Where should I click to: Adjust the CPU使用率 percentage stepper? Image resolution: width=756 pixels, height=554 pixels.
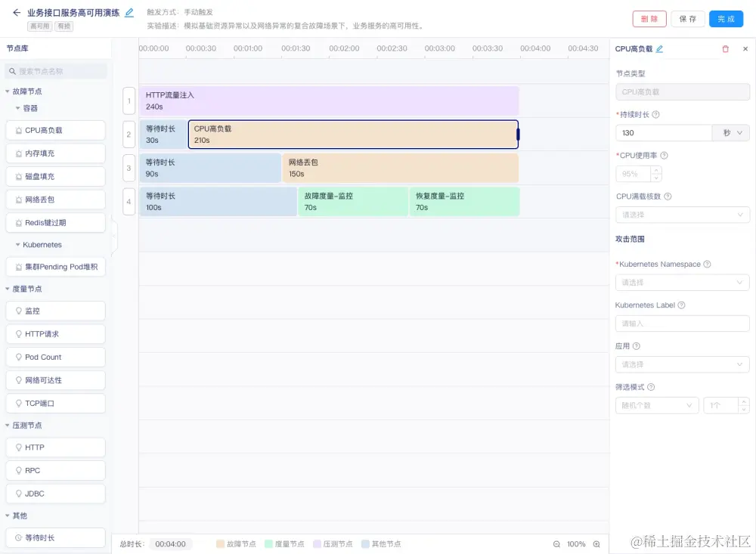tap(655, 174)
